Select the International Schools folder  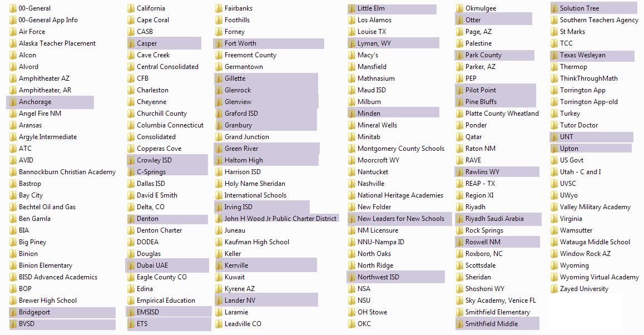point(255,195)
